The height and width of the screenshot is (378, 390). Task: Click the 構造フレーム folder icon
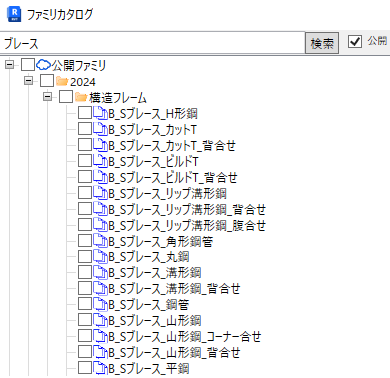point(81,97)
